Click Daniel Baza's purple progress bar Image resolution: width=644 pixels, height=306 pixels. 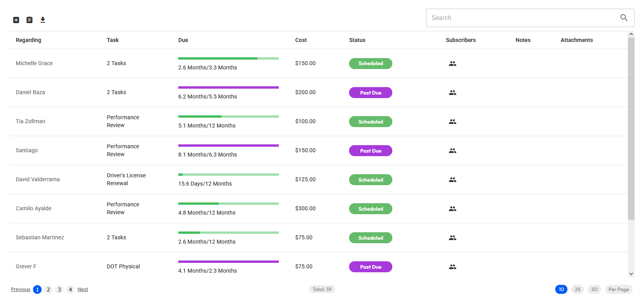coord(229,87)
